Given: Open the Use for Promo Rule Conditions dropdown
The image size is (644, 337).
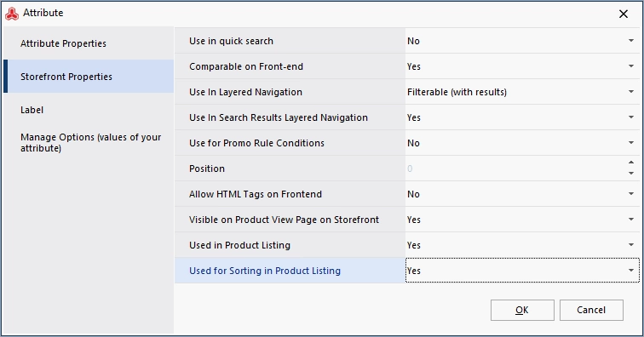Looking at the screenshot, I should 631,143.
